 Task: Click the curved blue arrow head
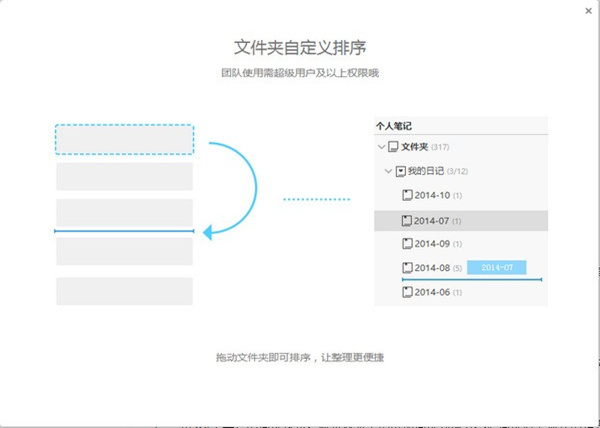click(209, 233)
